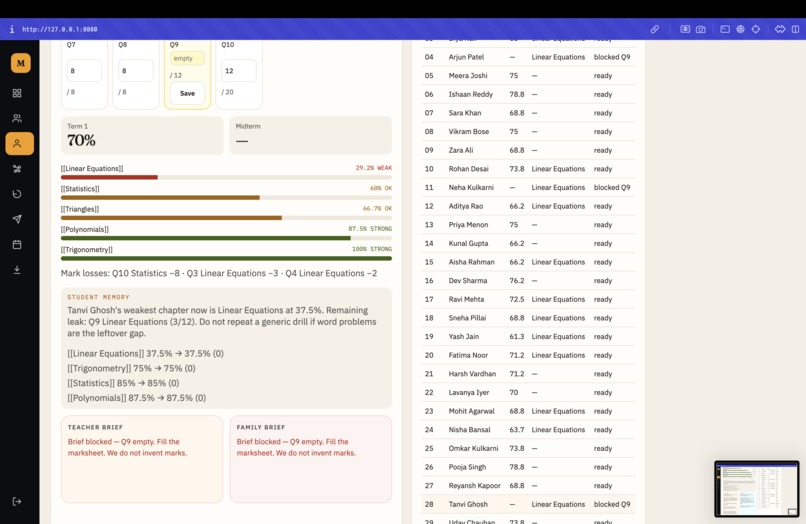Select the Aisha Rahman row

coord(528,262)
